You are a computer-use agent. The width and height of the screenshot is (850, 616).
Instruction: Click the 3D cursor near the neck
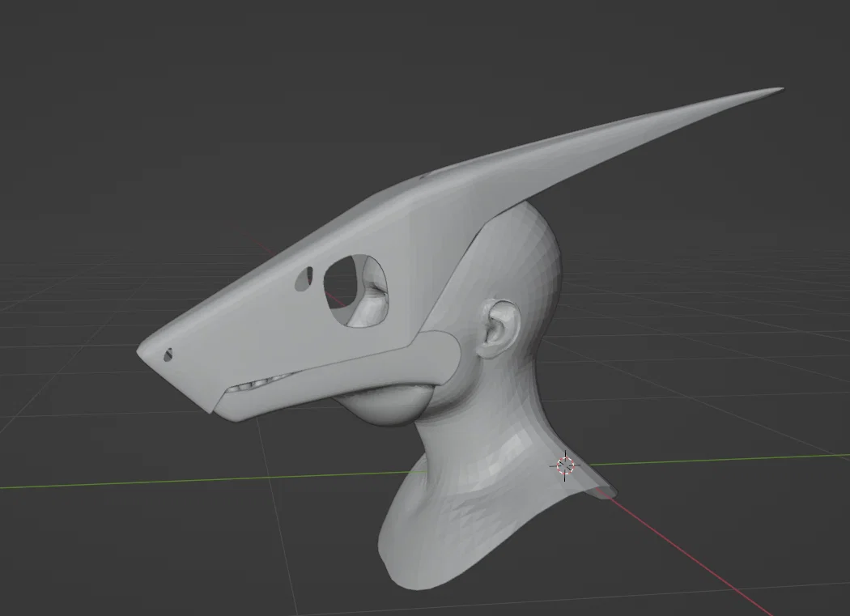pos(565,465)
